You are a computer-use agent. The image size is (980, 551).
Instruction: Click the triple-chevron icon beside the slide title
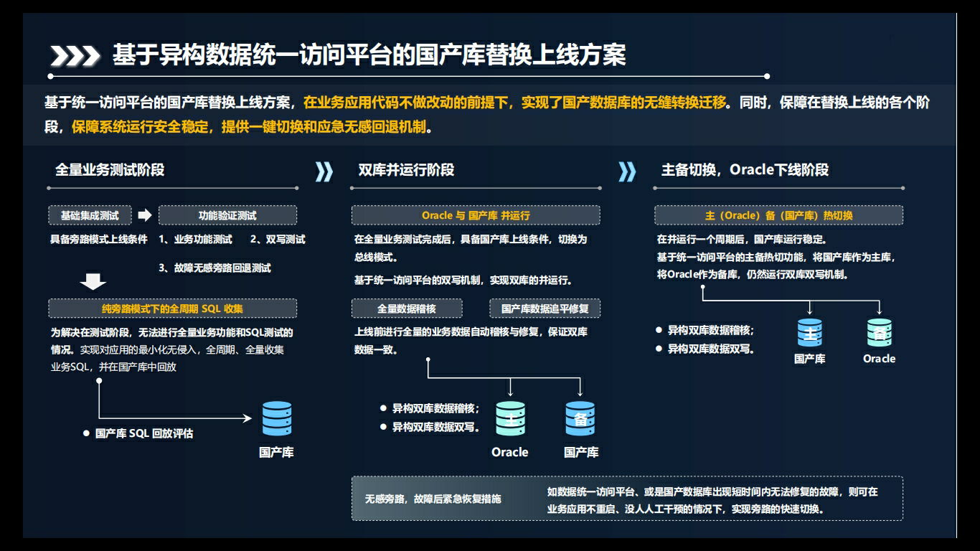pos(74,56)
